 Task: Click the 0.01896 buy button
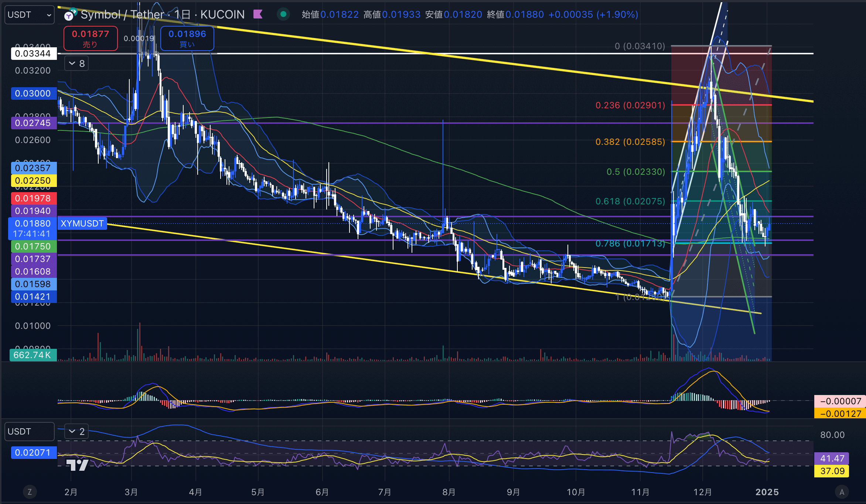pos(187,38)
